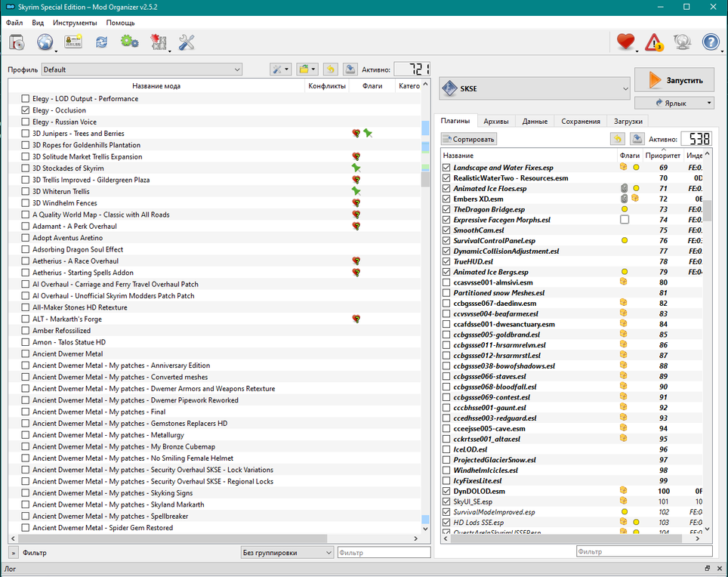Click the update globe icon near Help

tap(682, 42)
